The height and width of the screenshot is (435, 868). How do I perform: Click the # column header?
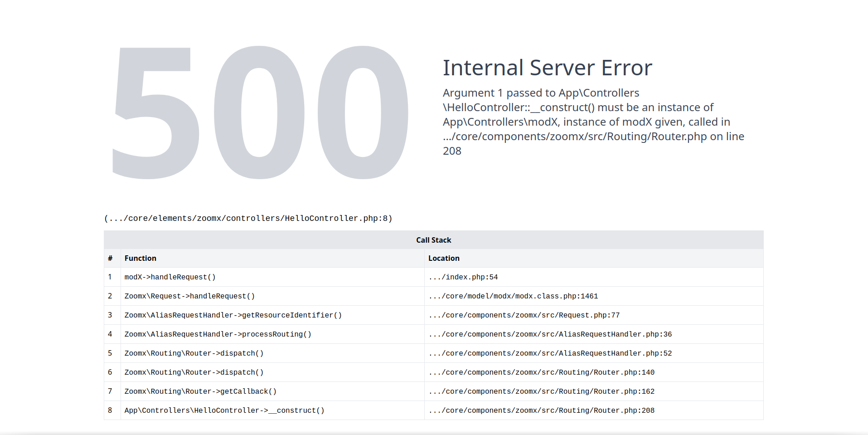pos(112,258)
